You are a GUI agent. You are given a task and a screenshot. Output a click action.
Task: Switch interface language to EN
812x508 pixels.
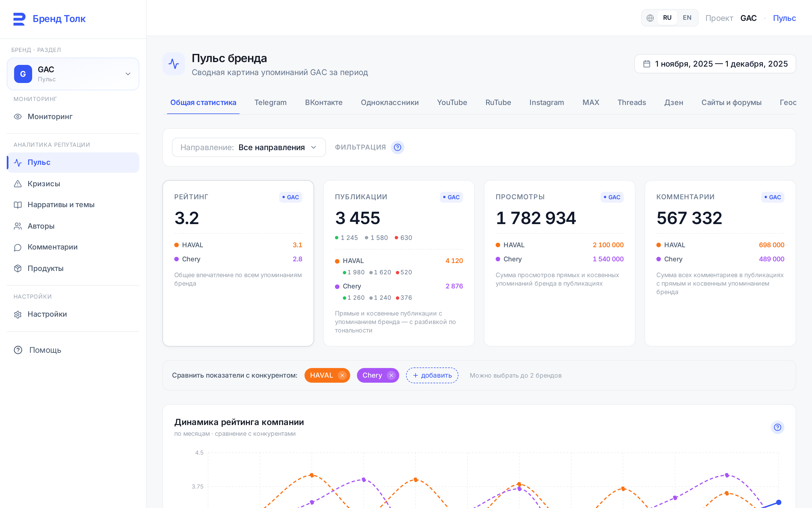click(687, 18)
